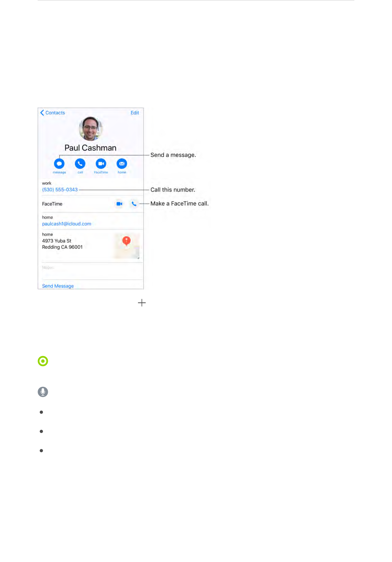This screenshot has width=392, height=562.
Task: Click Edit to modify contact
Action: click(x=135, y=113)
